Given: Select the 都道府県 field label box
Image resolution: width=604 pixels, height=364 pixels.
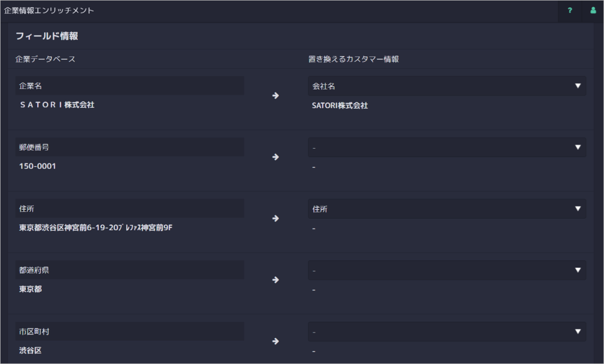Looking at the screenshot, I should coord(129,270).
